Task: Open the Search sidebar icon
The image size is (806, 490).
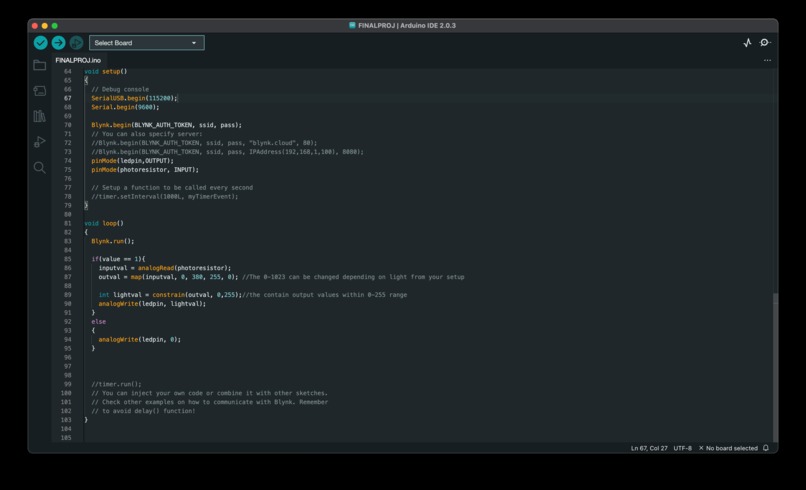Action: click(x=40, y=168)
